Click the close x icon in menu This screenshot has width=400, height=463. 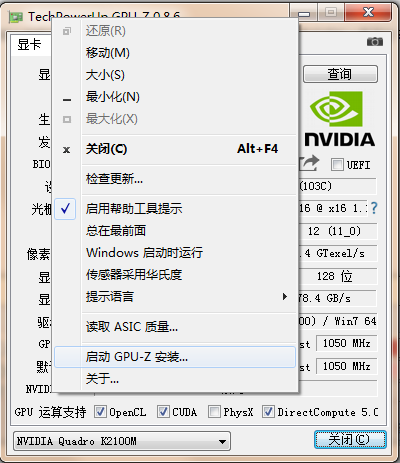[x=67, y=150]
